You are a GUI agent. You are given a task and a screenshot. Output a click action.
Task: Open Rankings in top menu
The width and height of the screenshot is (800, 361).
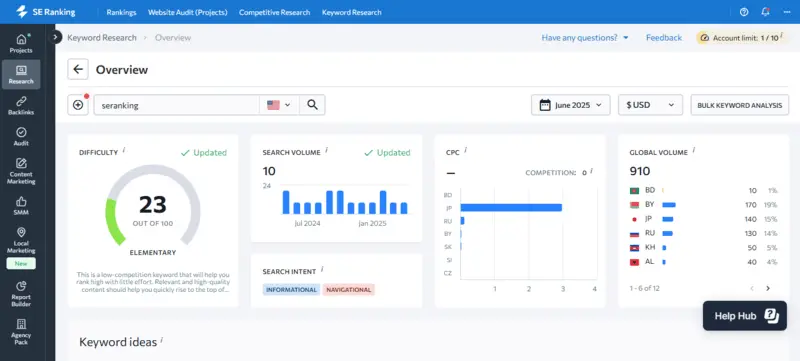[121, 12]
